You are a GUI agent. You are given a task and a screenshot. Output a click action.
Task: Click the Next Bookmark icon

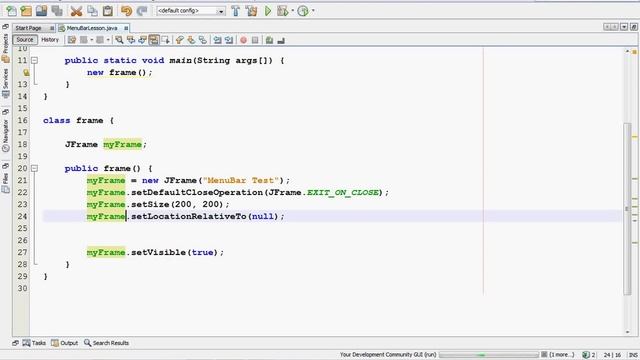tap(191, 40)
